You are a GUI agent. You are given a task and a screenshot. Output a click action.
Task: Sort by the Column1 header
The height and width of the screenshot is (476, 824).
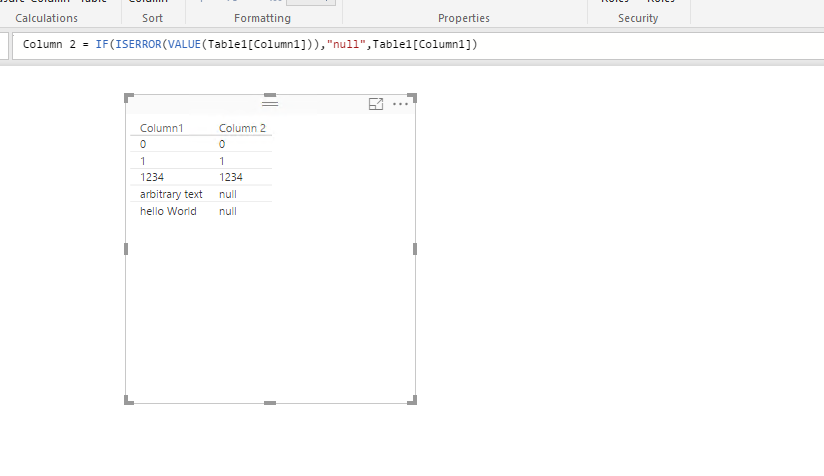coord(161,128)
